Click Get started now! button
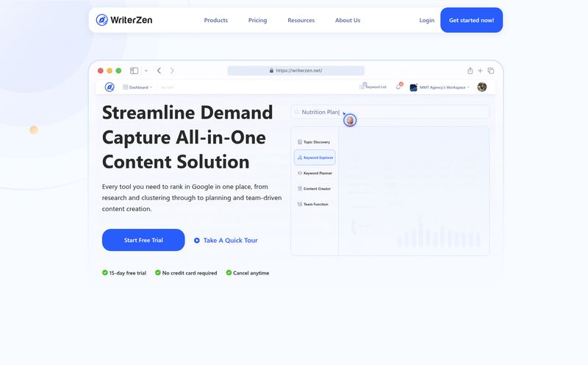 (x=471, y=21)
